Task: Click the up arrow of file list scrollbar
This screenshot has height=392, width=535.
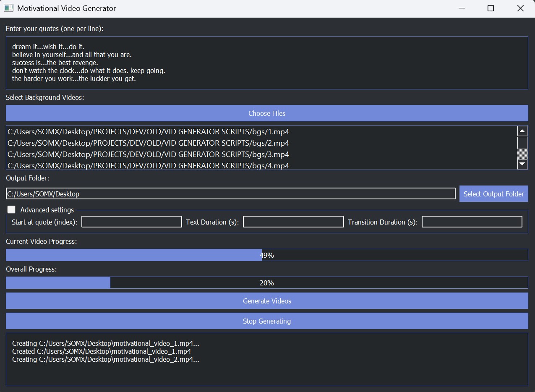Action: [x=522, y=131]
